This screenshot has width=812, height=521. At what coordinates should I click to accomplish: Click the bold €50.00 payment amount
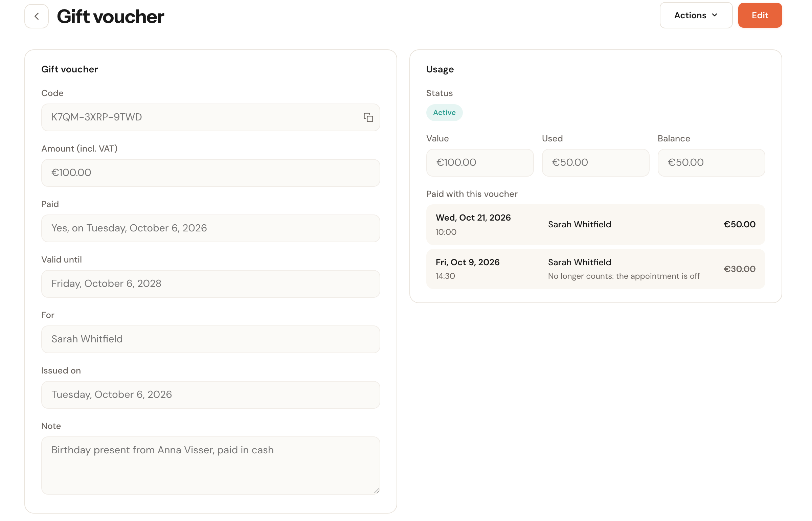[x=740, y=224]
